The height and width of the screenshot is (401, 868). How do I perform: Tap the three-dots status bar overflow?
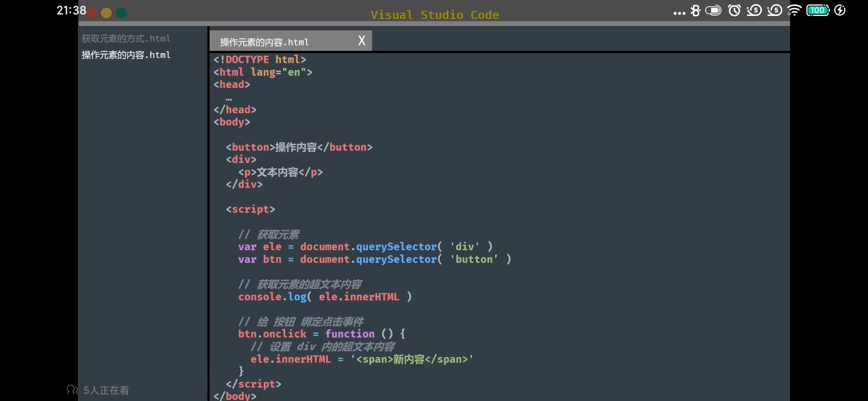[679, 13]
